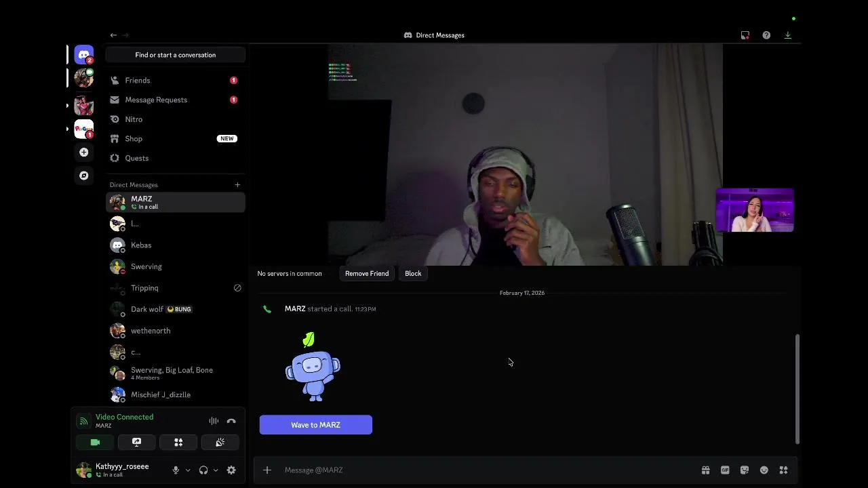Click the MARZ name in the call message

pyautogui.click(x=295, y=308)
